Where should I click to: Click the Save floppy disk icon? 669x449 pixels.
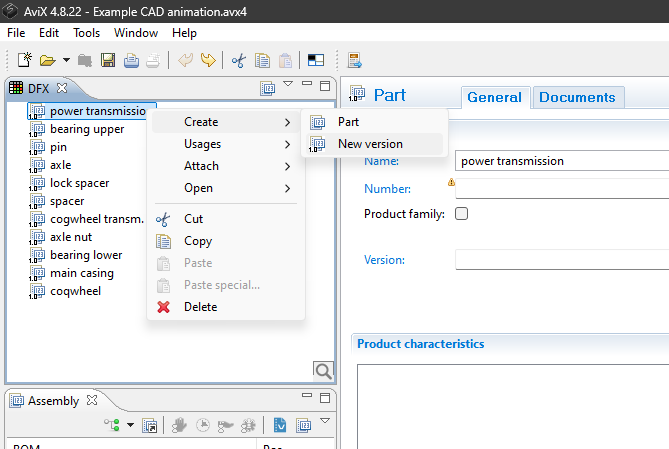(108, 60)
